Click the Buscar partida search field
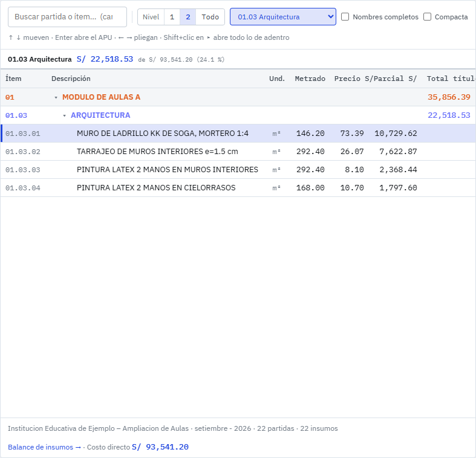This screenshot has height=458, width=476. [67, 17]
